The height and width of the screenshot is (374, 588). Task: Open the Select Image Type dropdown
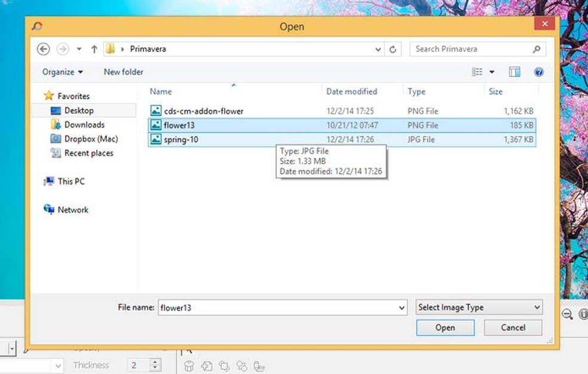tap(479, 307)
